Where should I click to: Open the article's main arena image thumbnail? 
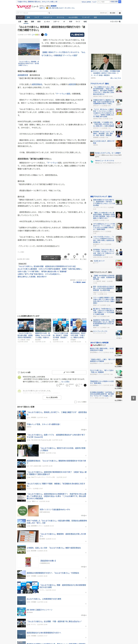point(29,49)
